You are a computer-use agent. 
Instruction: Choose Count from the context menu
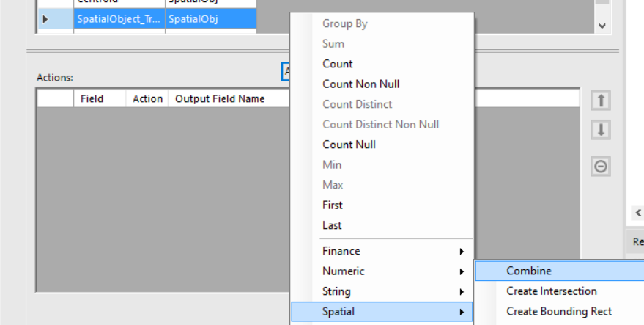point(338,64)
